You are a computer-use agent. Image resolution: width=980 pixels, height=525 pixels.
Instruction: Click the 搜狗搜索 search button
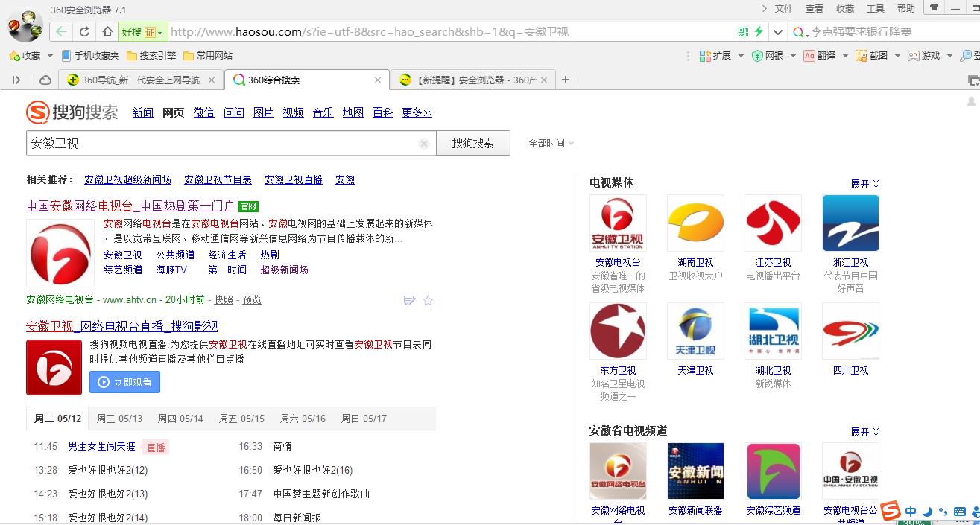click(473, 143)
